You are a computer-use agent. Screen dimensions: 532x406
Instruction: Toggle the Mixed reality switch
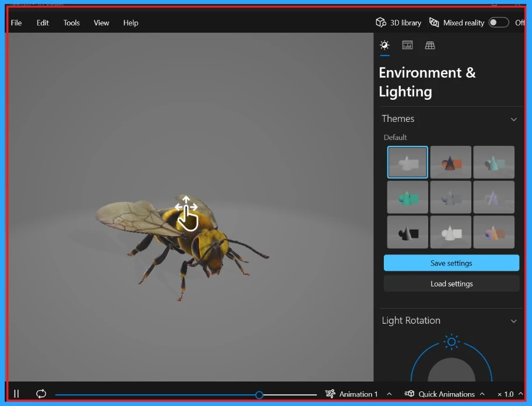pos(498,22)
